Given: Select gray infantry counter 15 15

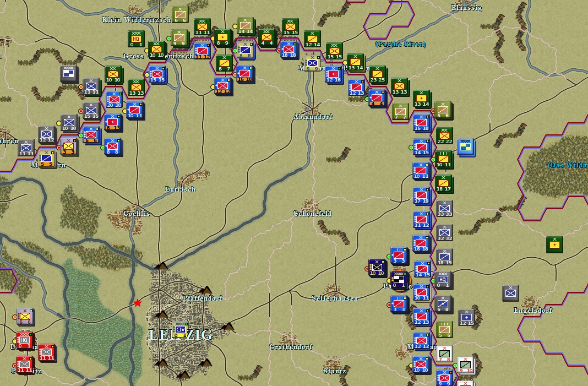Looking at the screenshot, I should (x=91, y=111).
